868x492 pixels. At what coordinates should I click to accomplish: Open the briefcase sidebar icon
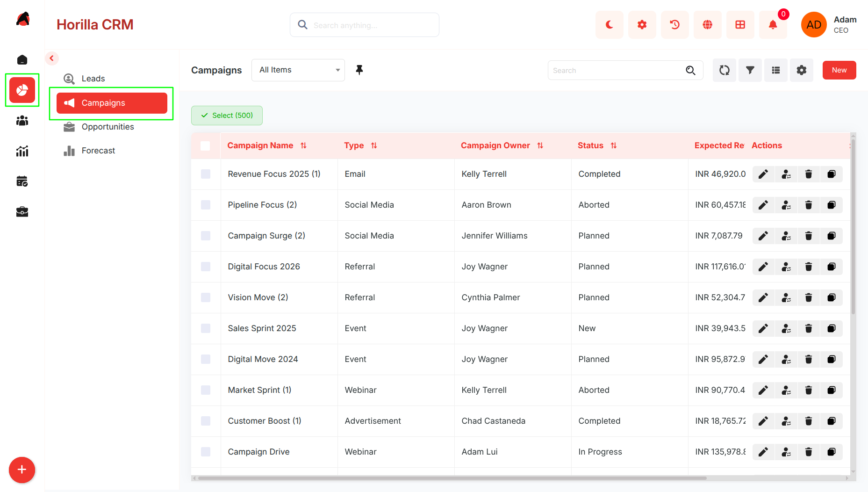point(22,212)
